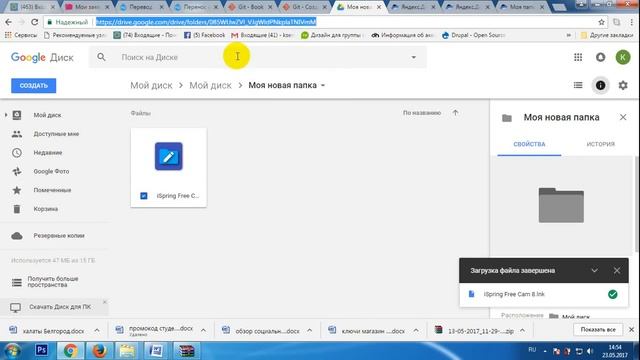The height and width of the screenshot is (360, 640).
Task: Open Google Drive notifications bell
Action: pos(600,58)
